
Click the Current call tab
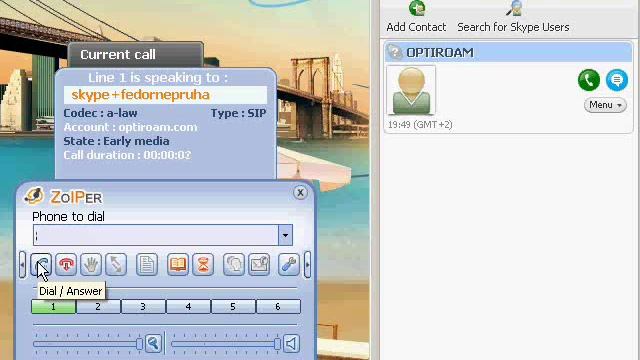(136, 55)
